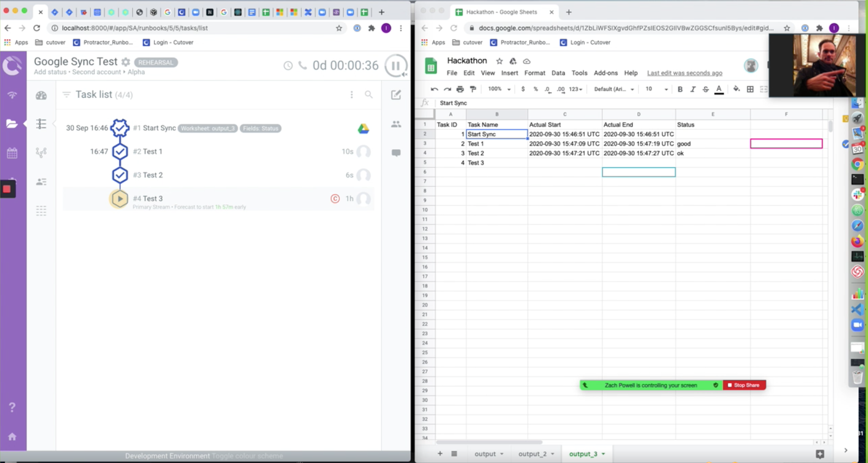Viewport: 868px width, 463px height.
Task: Click the Sheets horizontal scrollbar
Action: pyautogui.click(x=489, y=442)
